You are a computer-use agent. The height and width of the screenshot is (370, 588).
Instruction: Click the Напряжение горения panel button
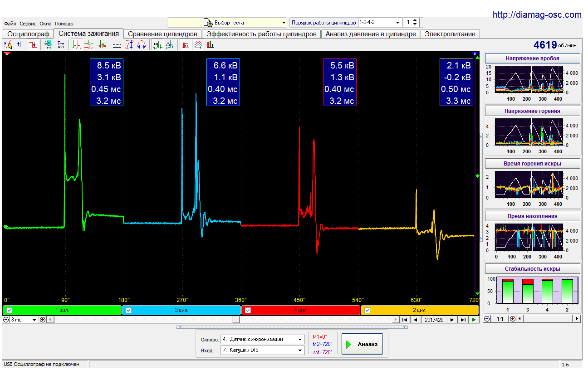(533, 111)
